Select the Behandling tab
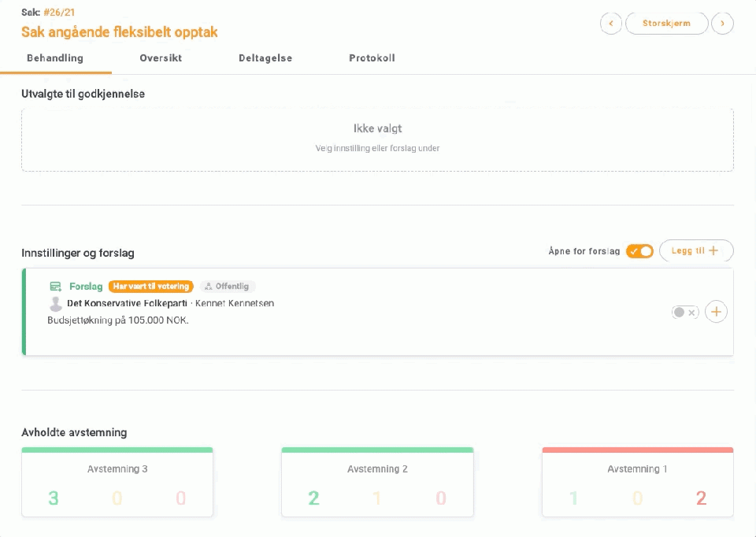The height and width of the screenshot is (537, 756). [x=55, y=58]
